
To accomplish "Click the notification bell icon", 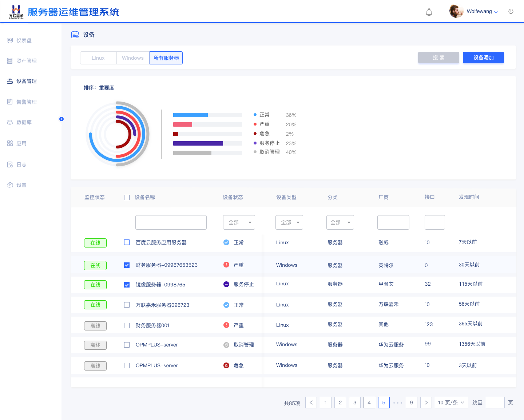I will (x=429, y=12).
